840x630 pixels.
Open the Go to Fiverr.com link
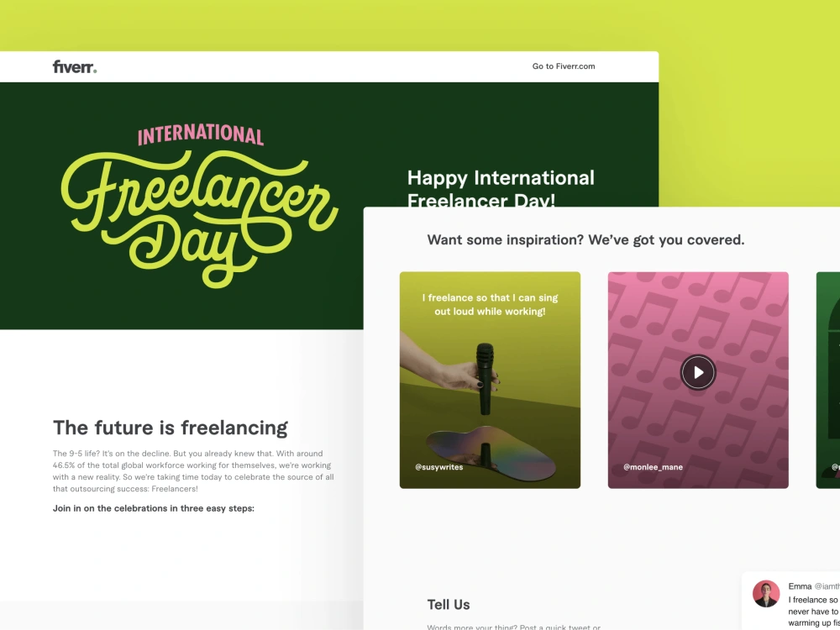(563, 66)
